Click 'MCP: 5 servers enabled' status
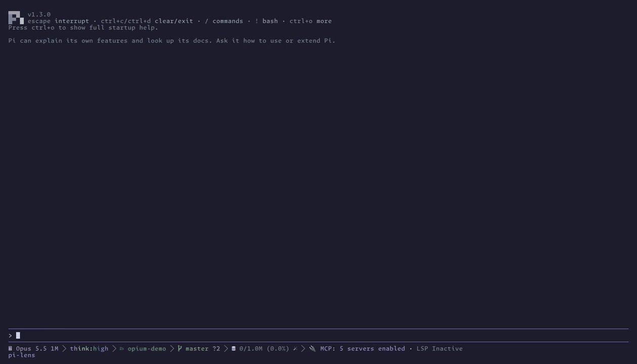 [x=362, y=348]
